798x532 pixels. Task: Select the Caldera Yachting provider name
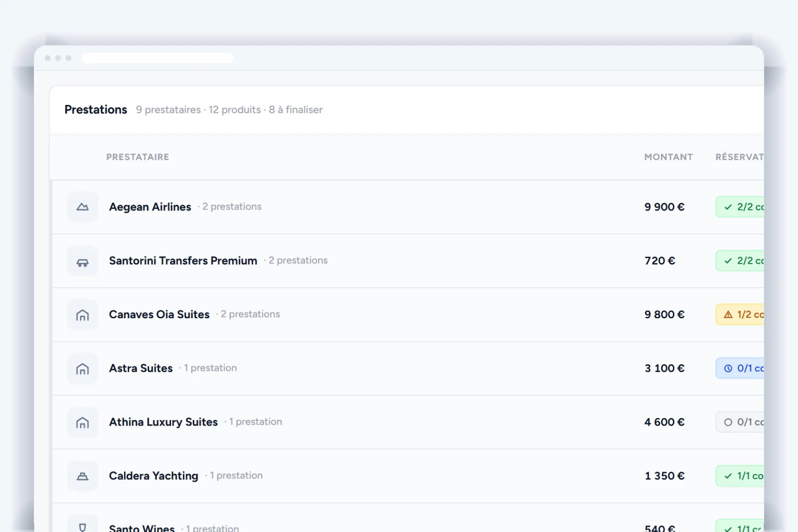(153, 476)
